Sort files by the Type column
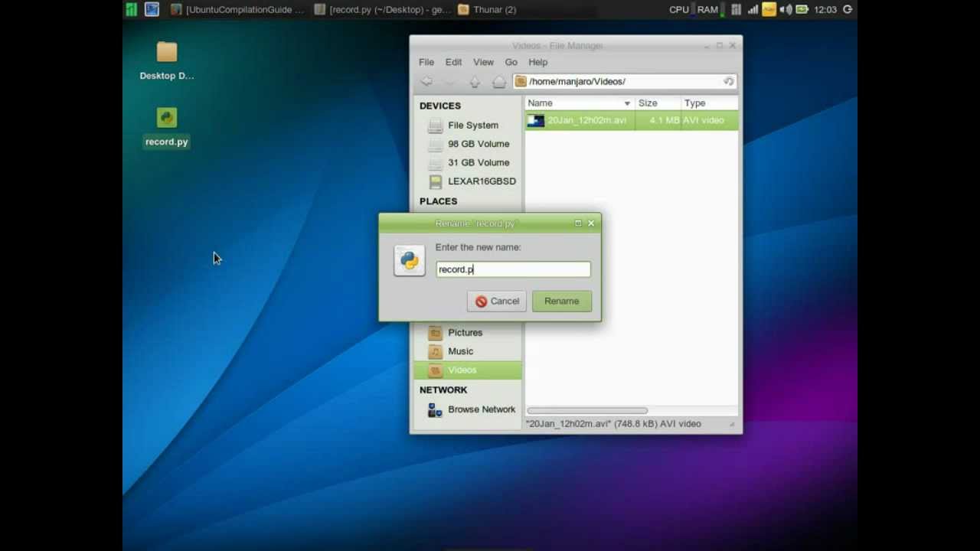980x551 pixels. [x=709, y=103]
